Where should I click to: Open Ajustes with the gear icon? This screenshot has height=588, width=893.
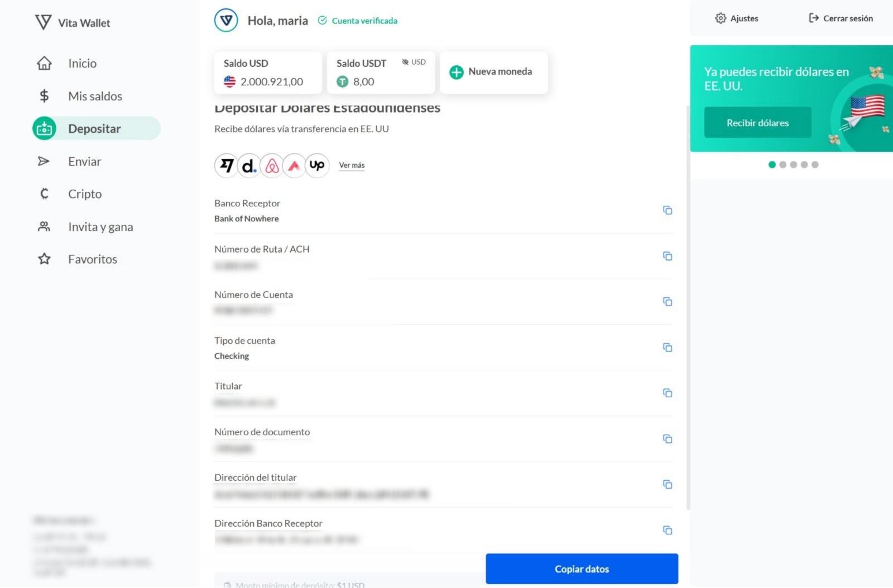point(721,18)
